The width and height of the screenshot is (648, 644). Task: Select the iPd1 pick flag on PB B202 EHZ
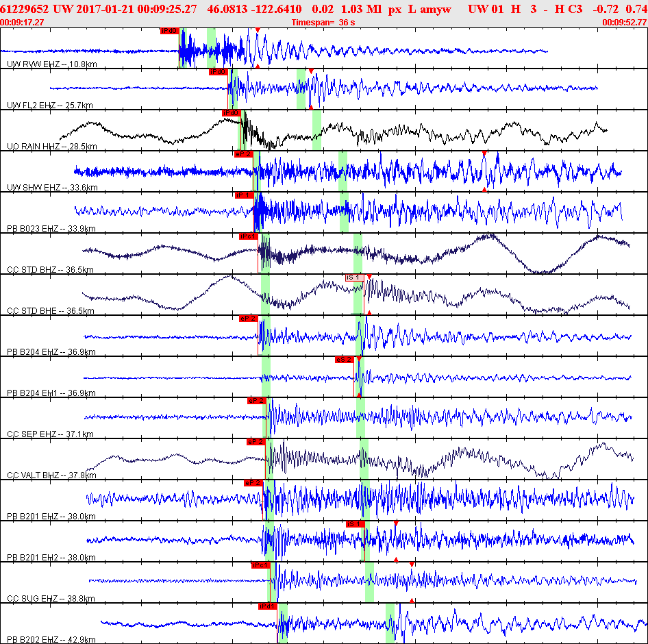[x=267, y=606]
